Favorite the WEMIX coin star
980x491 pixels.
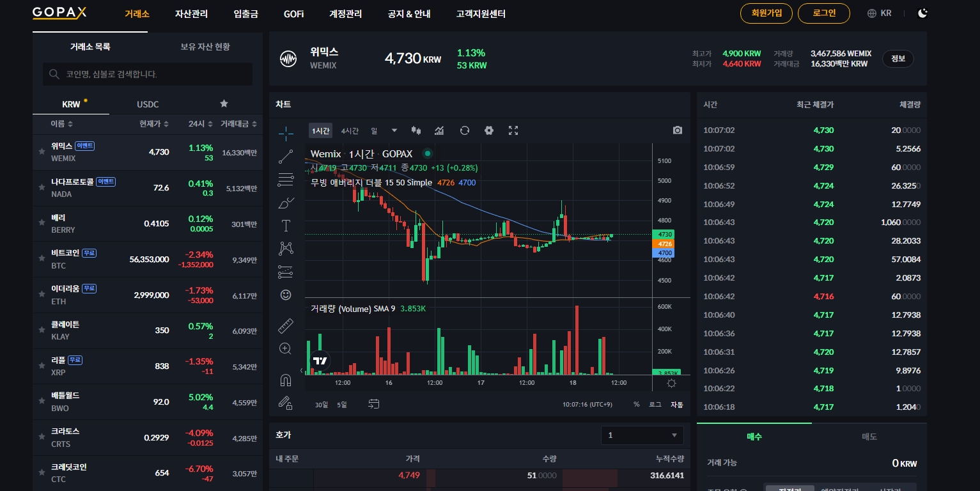click(x=42, y=152)
